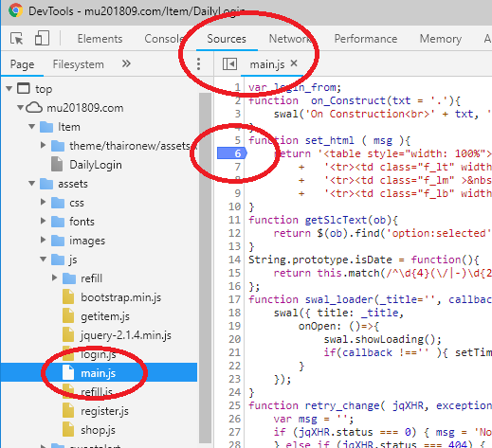Select main.js in the file tree
The height and width of the screenshot is (448, 492).
(x=98, y=373)
